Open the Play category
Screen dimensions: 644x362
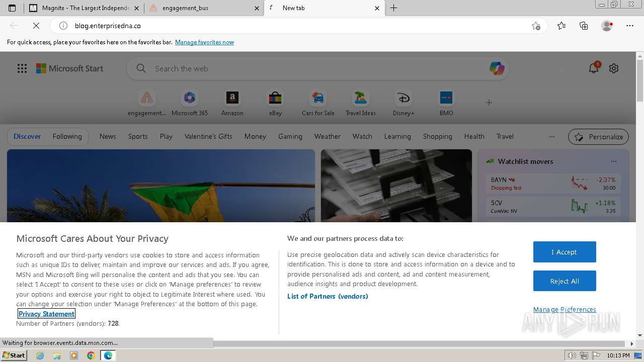coord(166,136)
